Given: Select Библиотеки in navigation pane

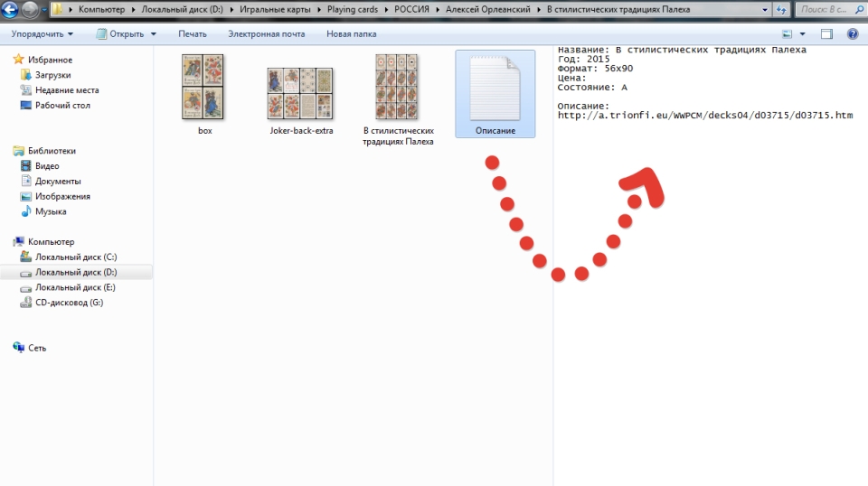Looking at the screenshot, I should 52,150.
